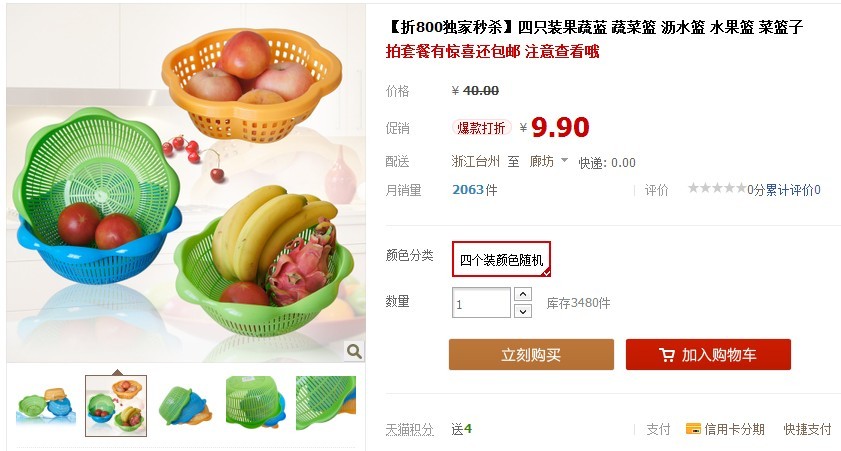Click the shopping cart icon on red button
Screen dimensions: 841x451
point(666,355)
